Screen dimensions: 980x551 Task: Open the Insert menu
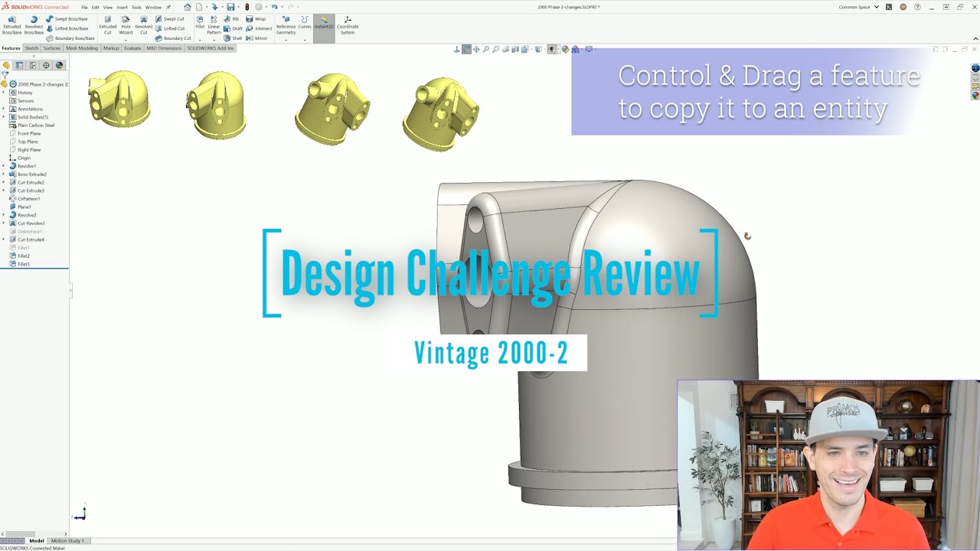point(122,7)
